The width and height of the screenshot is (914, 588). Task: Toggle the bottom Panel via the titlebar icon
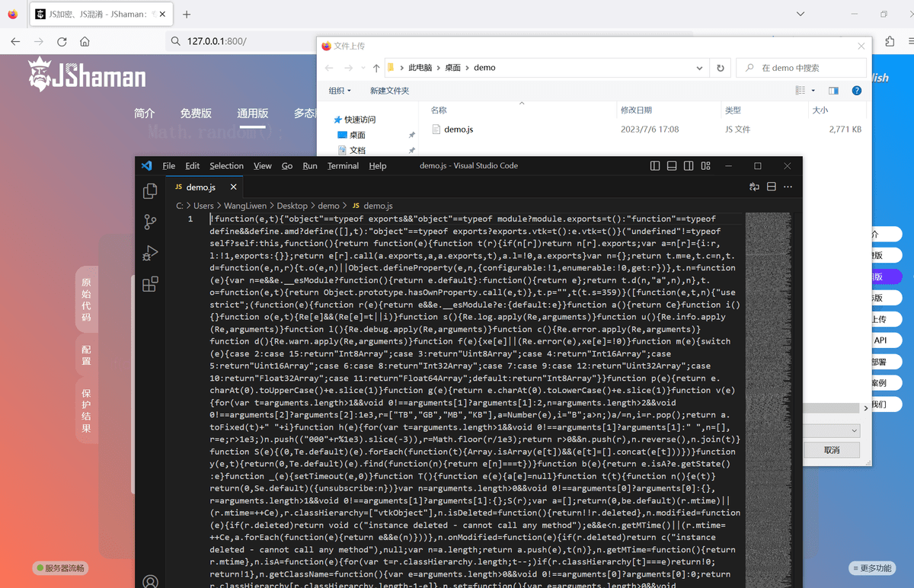671,165
